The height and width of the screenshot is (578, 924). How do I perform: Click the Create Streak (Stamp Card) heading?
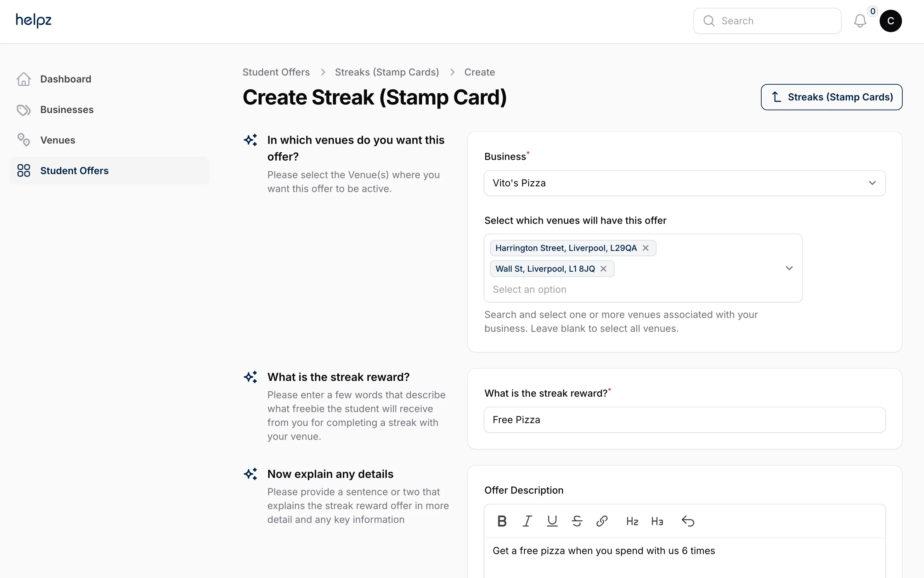[375, 97]
